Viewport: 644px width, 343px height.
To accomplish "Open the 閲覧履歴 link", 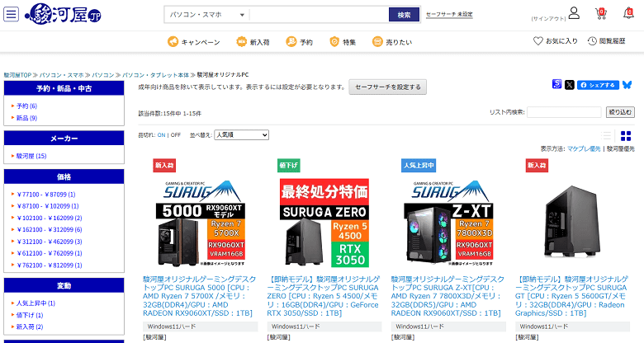I will (612, 41).
